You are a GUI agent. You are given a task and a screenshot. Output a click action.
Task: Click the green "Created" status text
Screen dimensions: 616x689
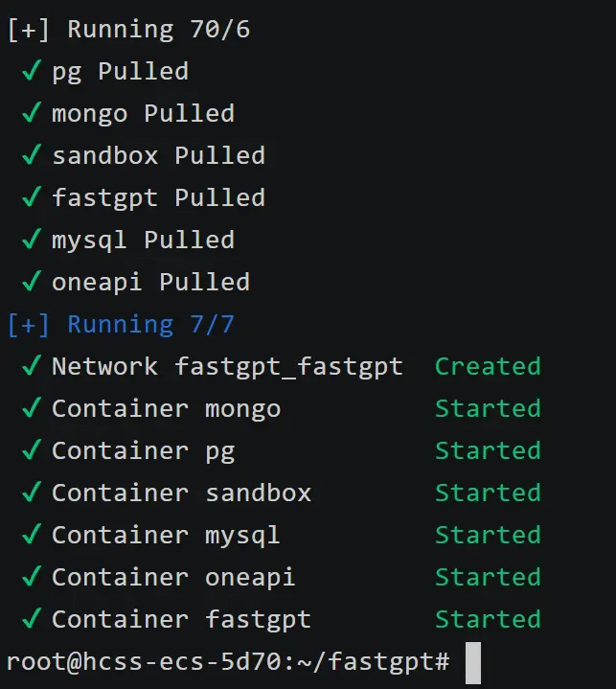coord(488,366)
